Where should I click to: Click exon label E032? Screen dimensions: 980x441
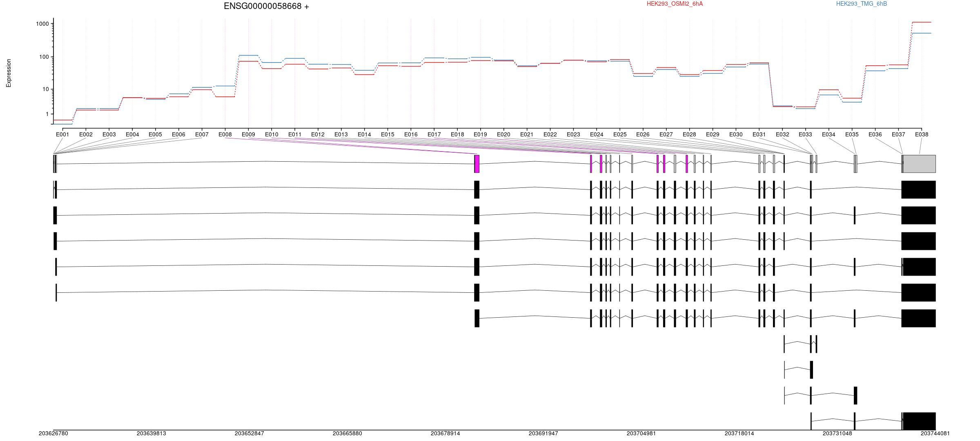click(x=782, y=134)
